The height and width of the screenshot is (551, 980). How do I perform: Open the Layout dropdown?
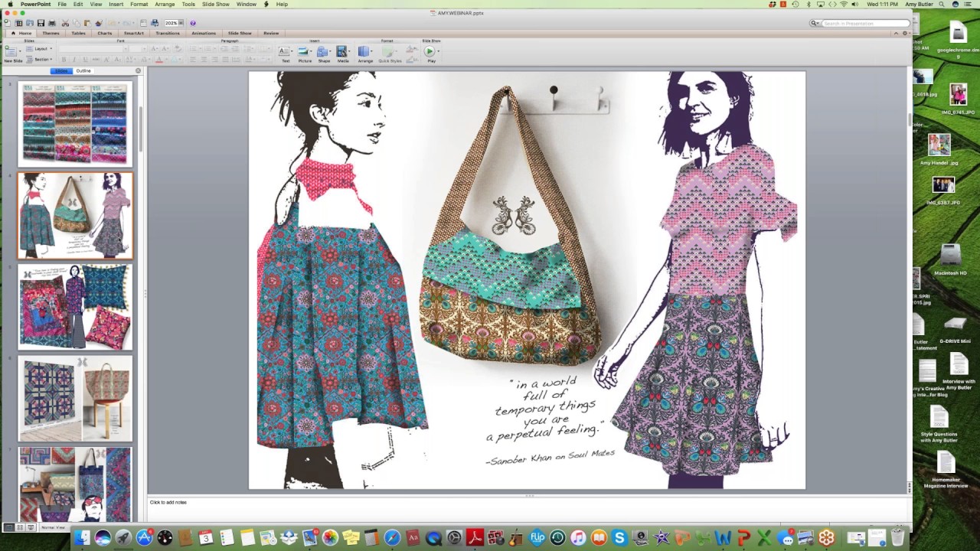coord(40,49)
